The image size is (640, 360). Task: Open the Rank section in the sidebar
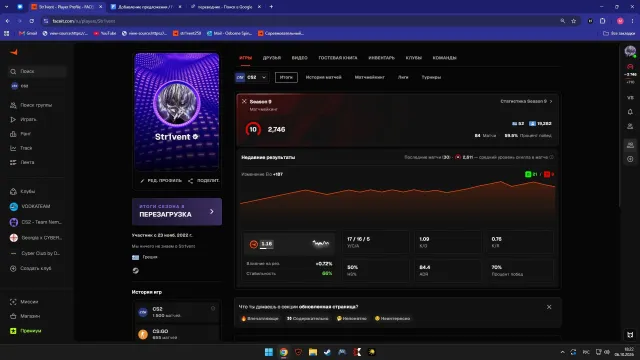(20, 134)
